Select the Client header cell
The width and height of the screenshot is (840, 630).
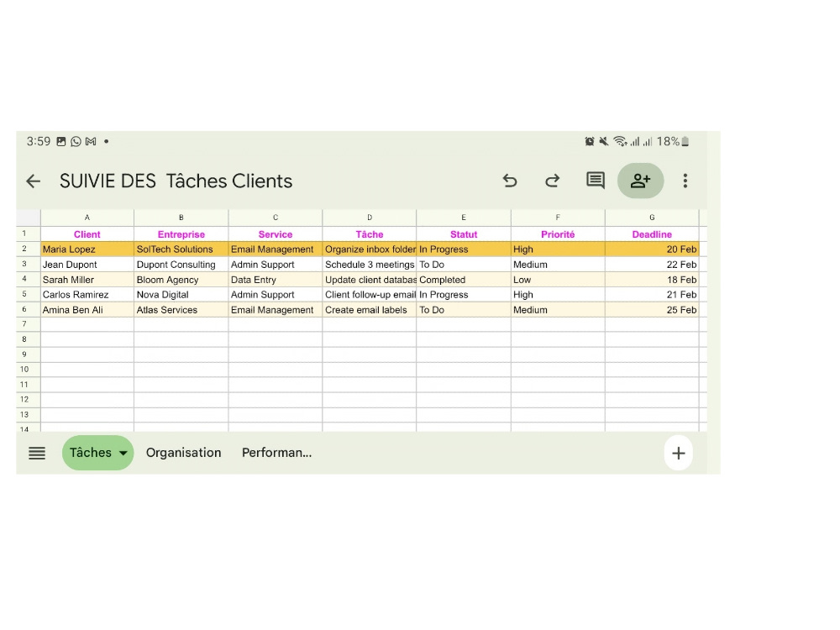point(87,234)
